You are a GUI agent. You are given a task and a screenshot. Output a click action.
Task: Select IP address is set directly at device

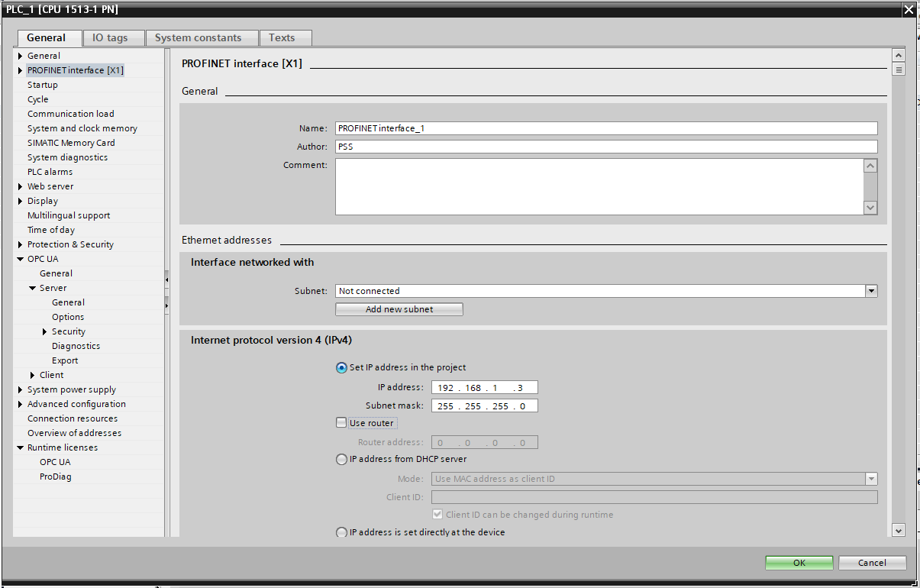[341, 532]
